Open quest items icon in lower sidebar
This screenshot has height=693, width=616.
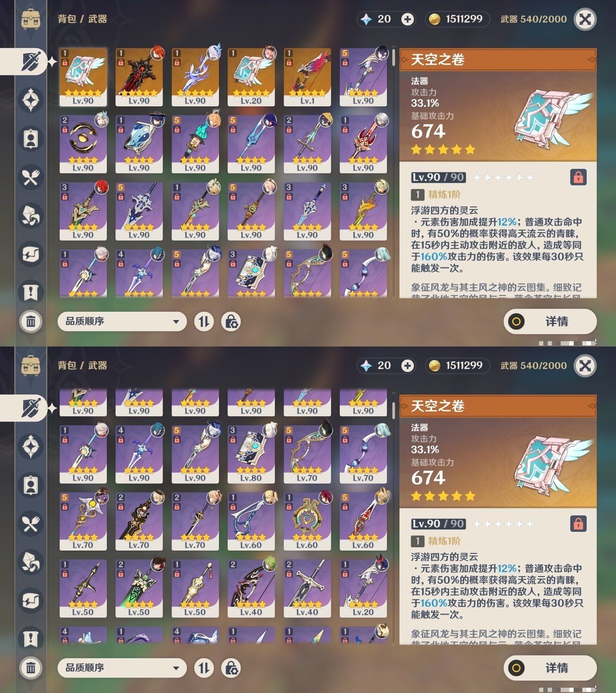coord(31,639)
